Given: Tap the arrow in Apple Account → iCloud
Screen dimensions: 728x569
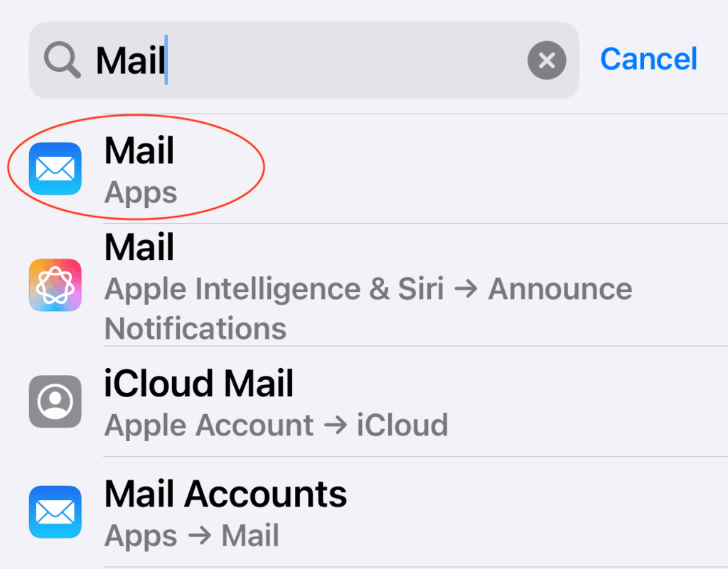Looking at the screenshot, I should tap(336, 426).
